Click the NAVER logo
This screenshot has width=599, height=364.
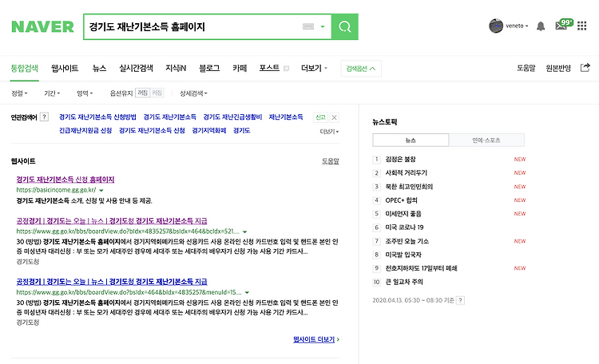click(x=42, y=26)
